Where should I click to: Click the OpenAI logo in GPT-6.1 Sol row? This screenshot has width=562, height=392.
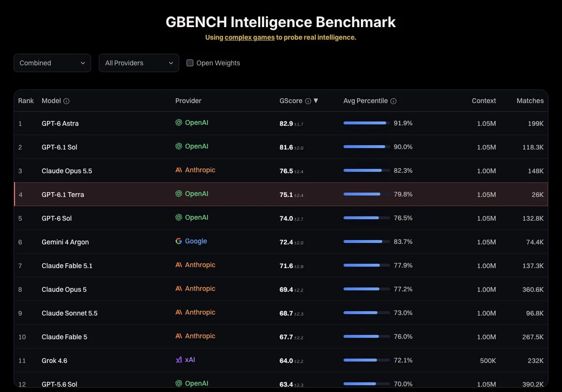pyautogui.click(x=178, y=146)
